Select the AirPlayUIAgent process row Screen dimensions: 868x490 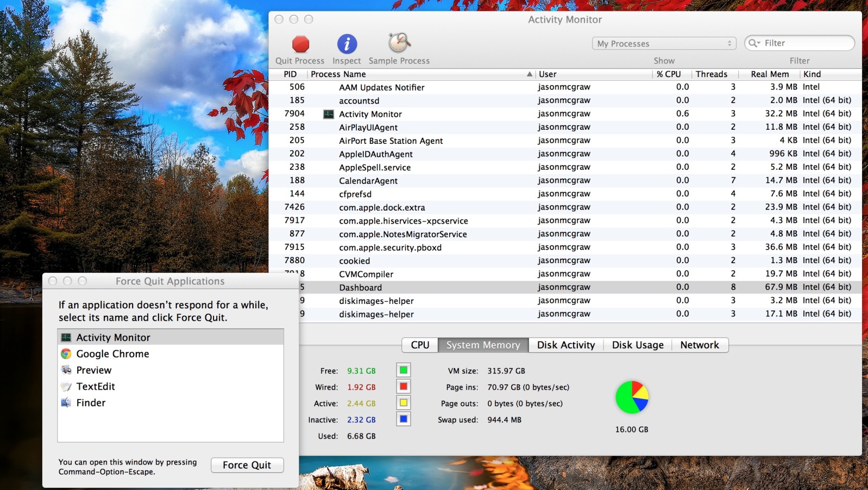tap(565, 127)
